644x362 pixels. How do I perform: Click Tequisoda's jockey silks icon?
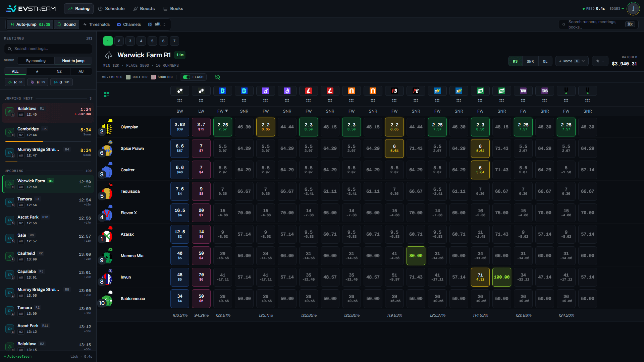tap(107, 191)
